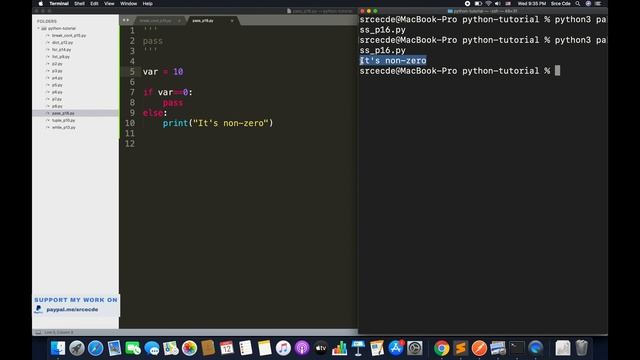This screenshot has height=360, width=640.
Task: Open the Apple menu
Action: coord(41,4)
